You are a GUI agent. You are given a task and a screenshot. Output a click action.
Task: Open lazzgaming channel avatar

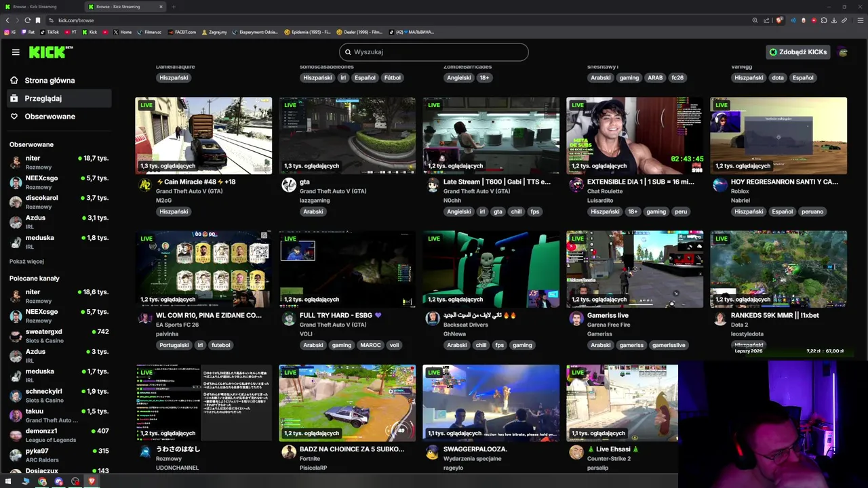[289, 185]
